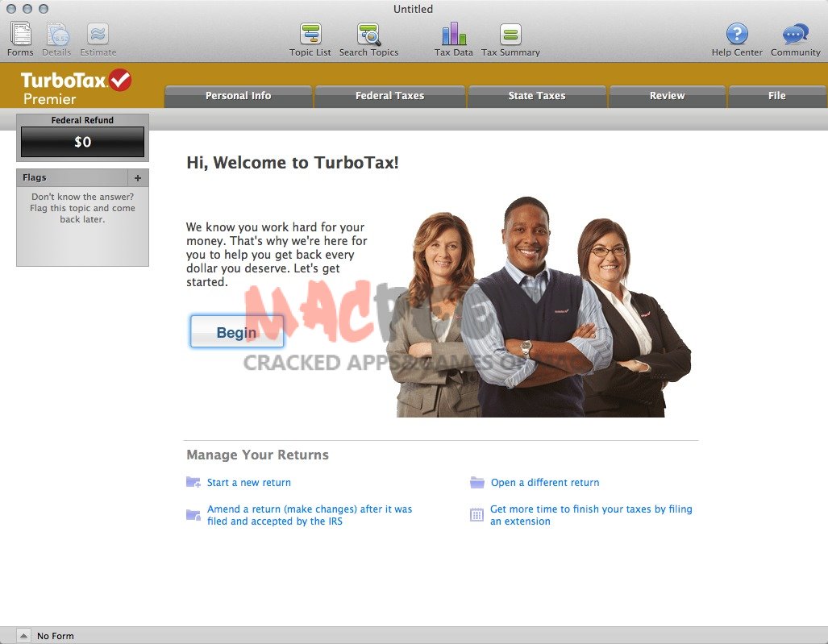Image resolution: width=828 pixels, height=644 pixels.
Task: Click the filing an extension link
Action: [x=591, y=515]
